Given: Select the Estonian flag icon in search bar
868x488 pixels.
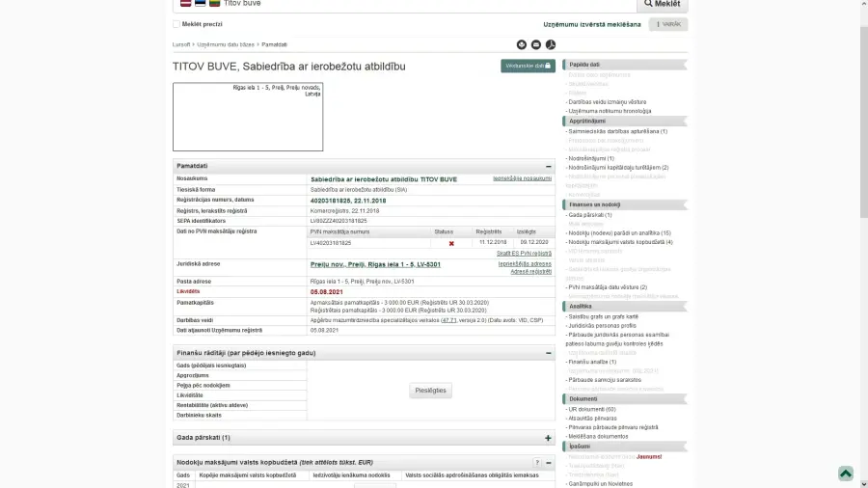Looking at the screenshot, I should point(201,3).
